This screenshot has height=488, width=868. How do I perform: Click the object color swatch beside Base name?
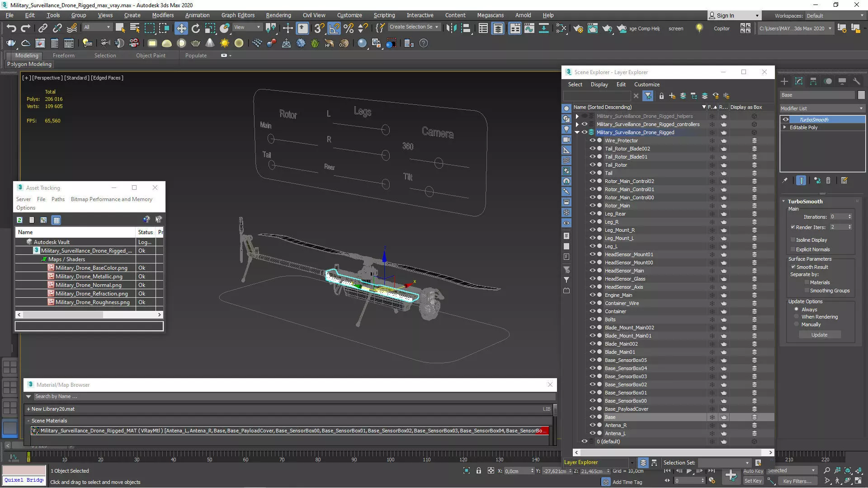tap(861, 95)
